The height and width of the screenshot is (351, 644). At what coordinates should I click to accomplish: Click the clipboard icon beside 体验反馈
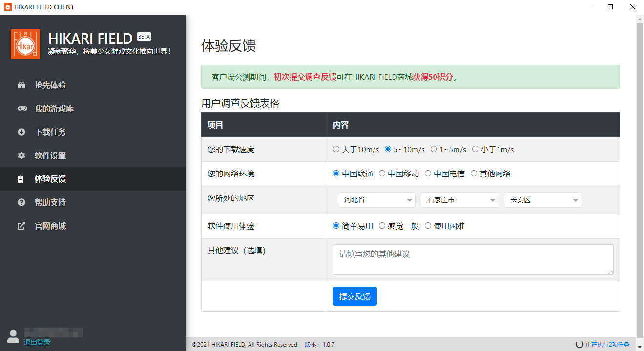[21, 179]
